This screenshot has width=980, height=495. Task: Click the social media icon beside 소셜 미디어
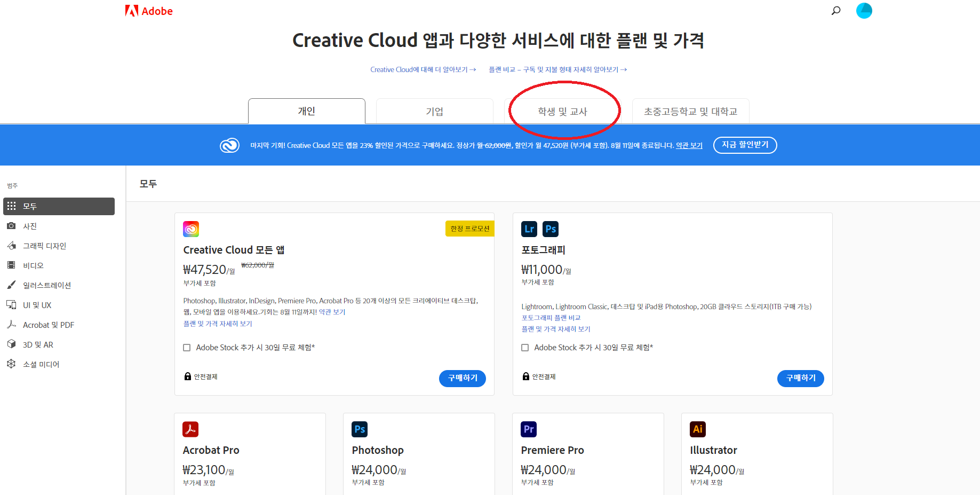11,364
